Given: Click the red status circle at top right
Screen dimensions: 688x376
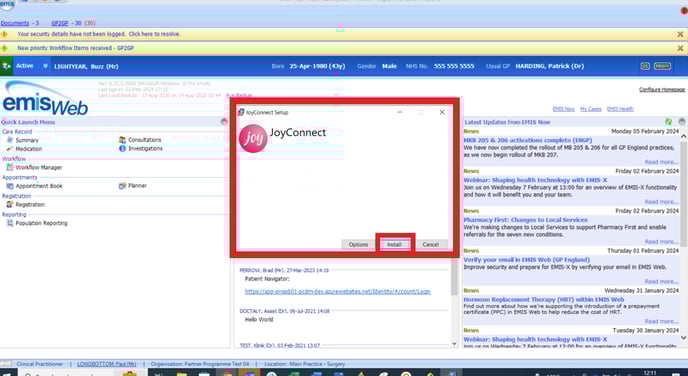Looking at the screenshot, I should point(684,11).
